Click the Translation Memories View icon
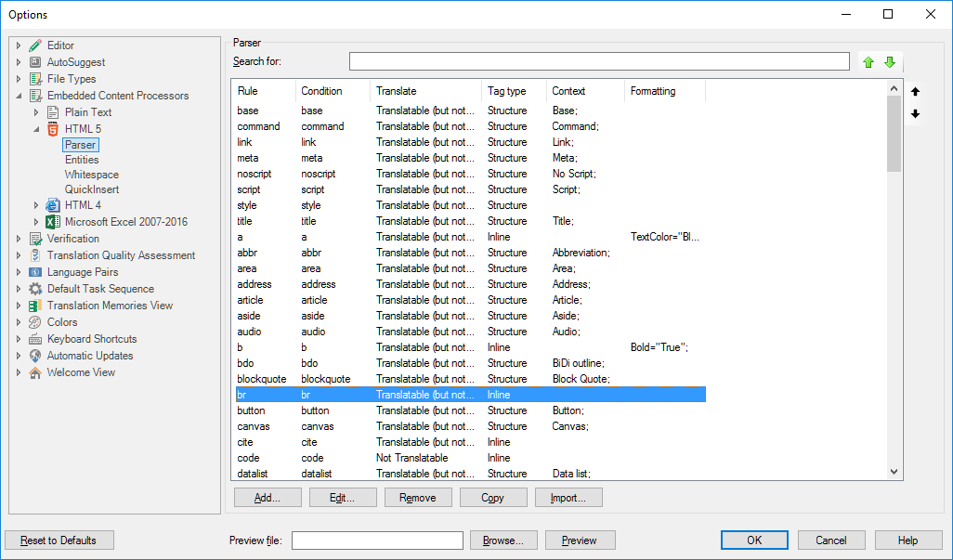 click(35, 306)
